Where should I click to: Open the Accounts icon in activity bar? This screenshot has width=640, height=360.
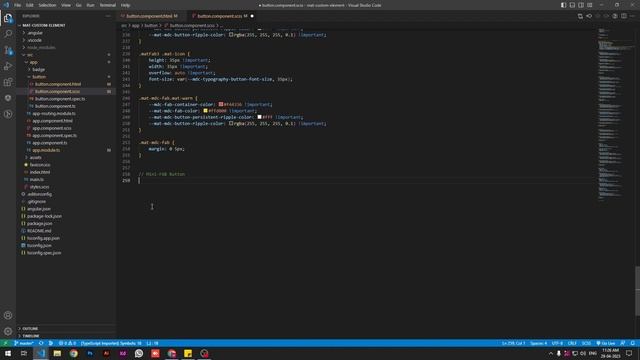[8, 315]
